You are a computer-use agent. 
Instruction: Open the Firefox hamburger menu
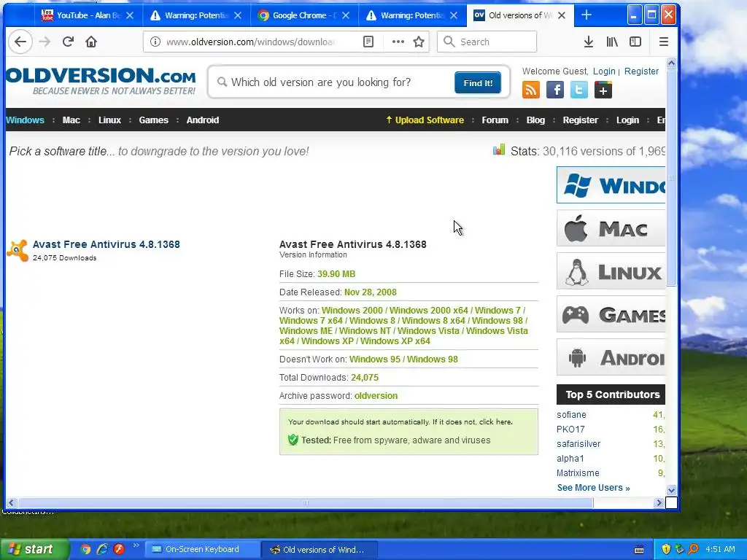[663, 42]
